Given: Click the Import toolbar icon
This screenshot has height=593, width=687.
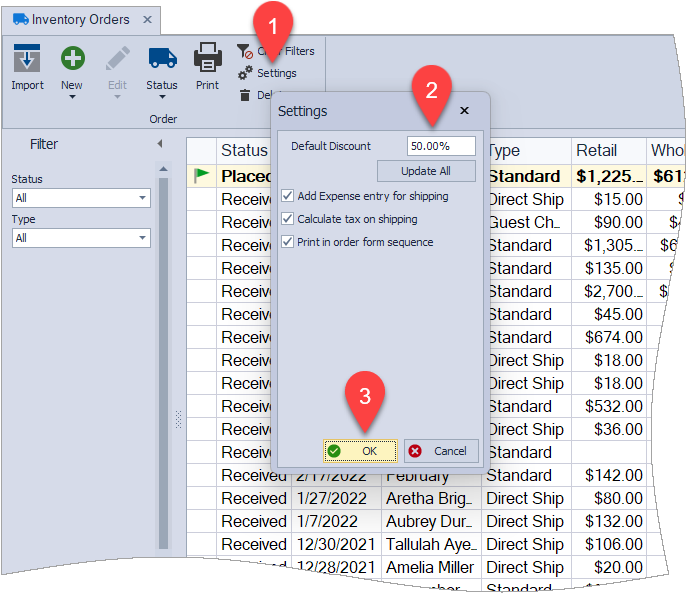Looking at the screenshot, I should click(27, 58).
